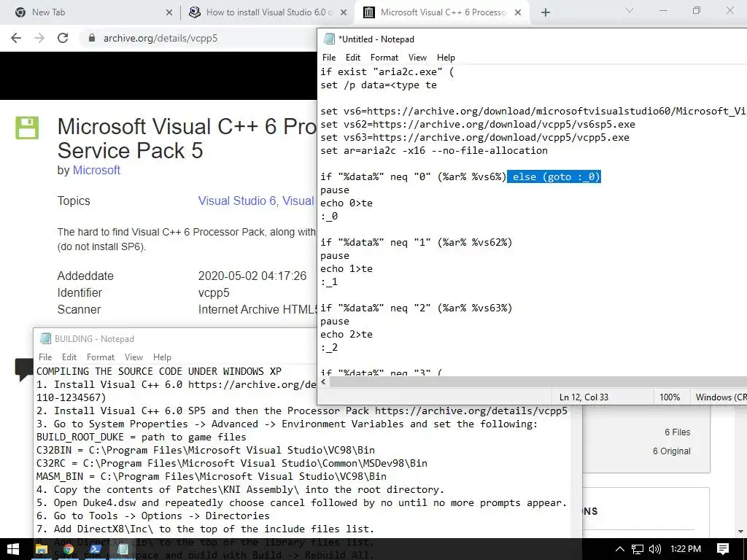747x560 pixels.
Task: Activate the Notepad taskbar button
Action: click(123, 549)
